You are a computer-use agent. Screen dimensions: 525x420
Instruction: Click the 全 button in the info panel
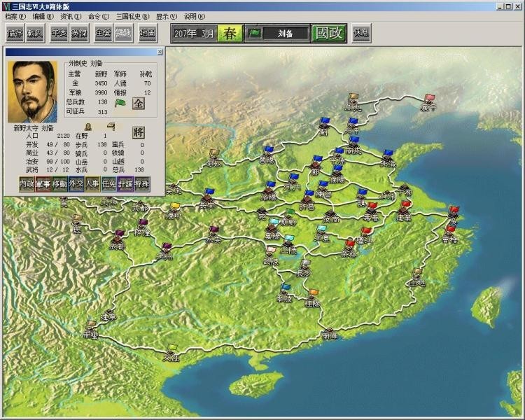pyautogui.click(x=139, y=104)
